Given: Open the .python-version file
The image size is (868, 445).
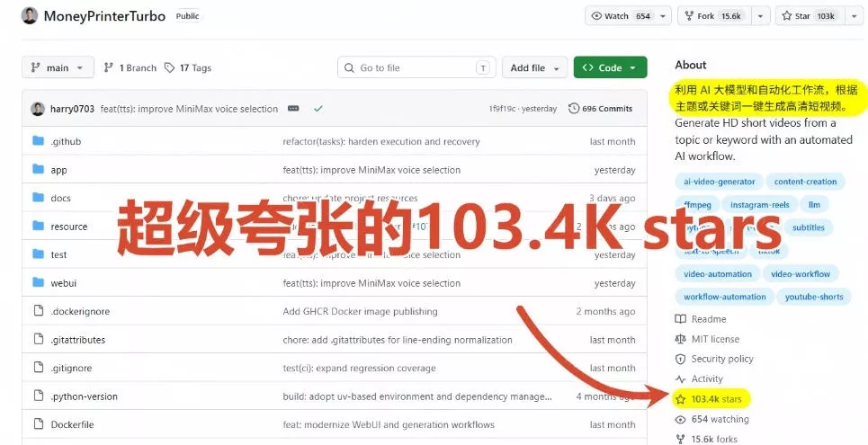Looking at the screenshot, I should (84, 396).
